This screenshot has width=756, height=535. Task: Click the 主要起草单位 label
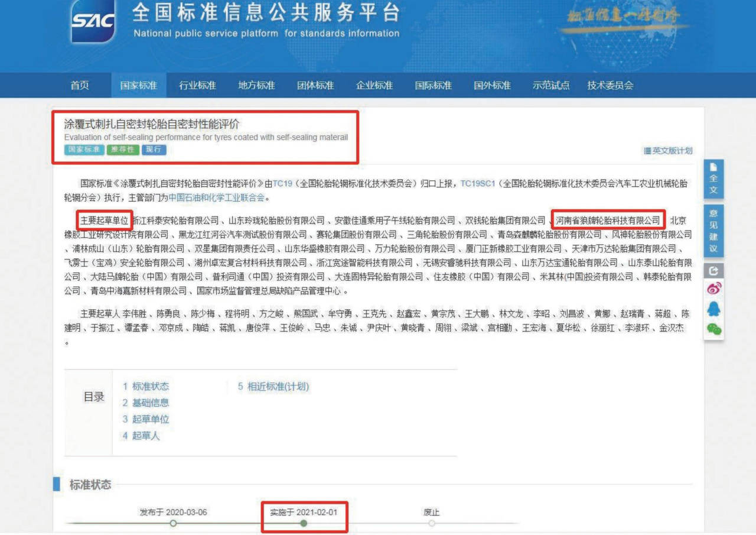point(105,221)
